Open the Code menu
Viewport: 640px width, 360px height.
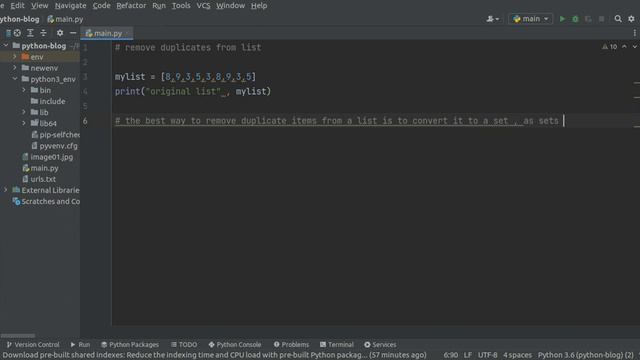101,6
